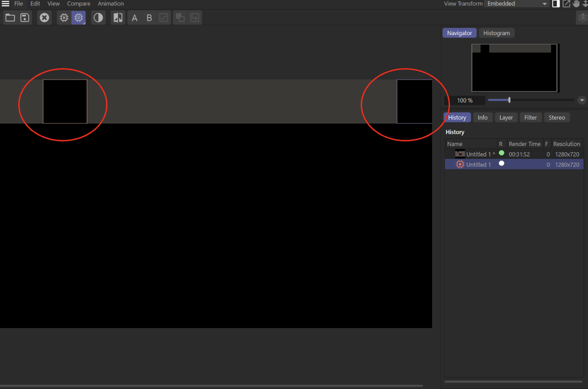This screenshot has height=389, width=588.
Task: Click the Open file folder icon
Action: [x=10, y=18]
